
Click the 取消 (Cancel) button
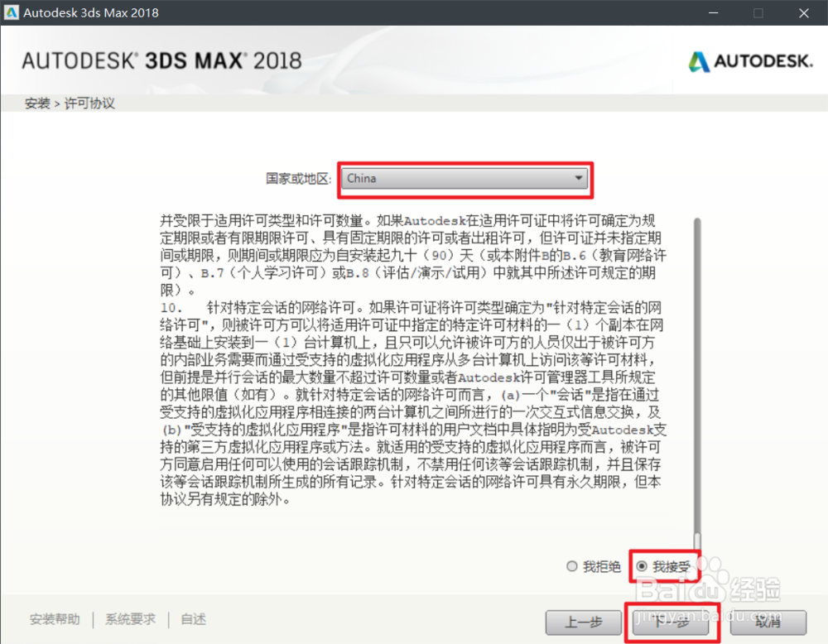(768, 622)
